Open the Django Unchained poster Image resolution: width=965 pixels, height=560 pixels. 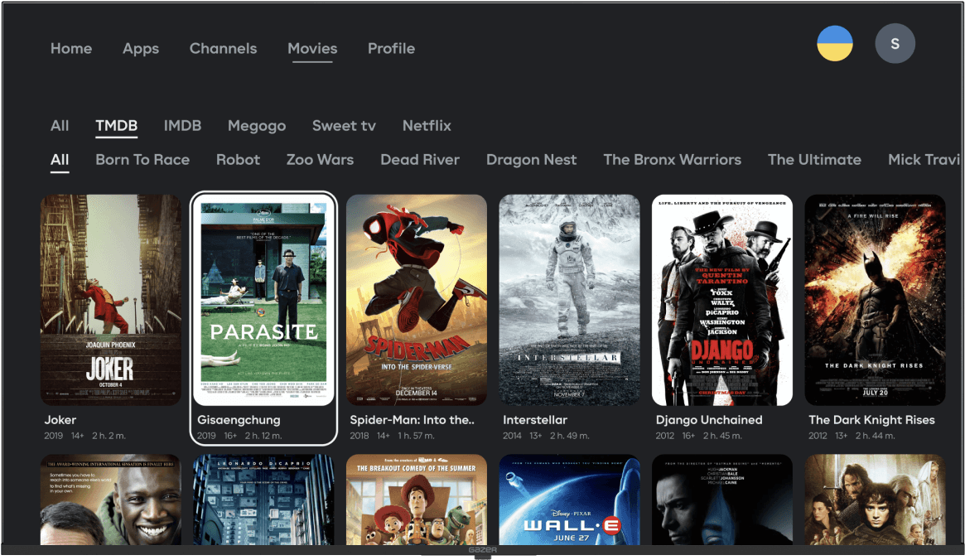tap(722, 300)
